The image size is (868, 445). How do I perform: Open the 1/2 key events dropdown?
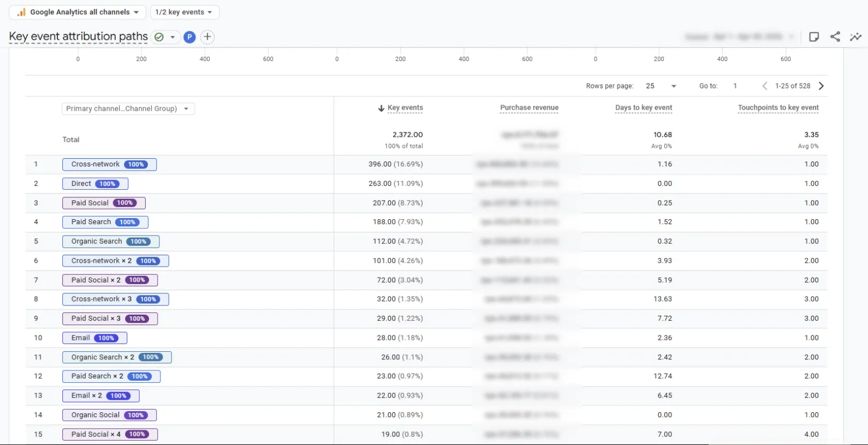coord(185,12)
